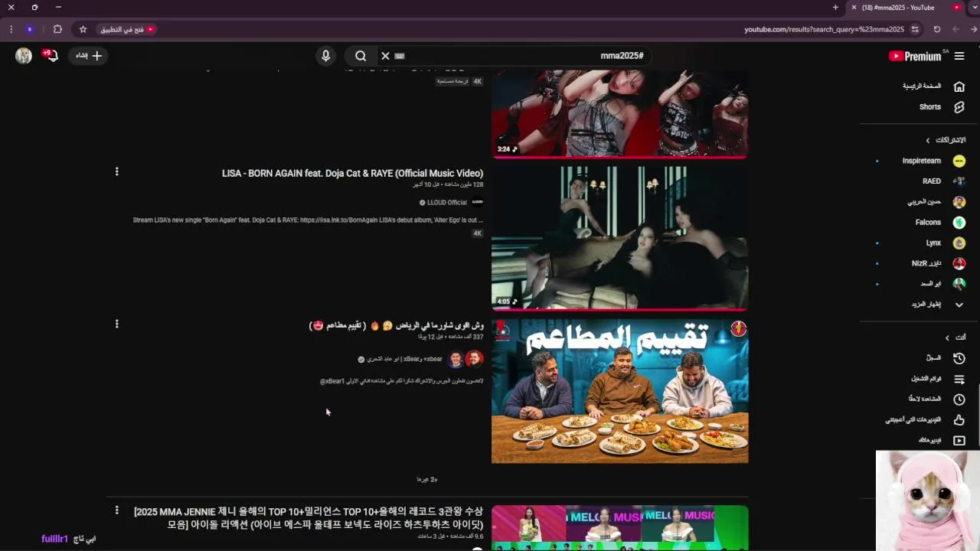Clear the search query with X
The image size is (980, 551).
(x=385, y=56)
